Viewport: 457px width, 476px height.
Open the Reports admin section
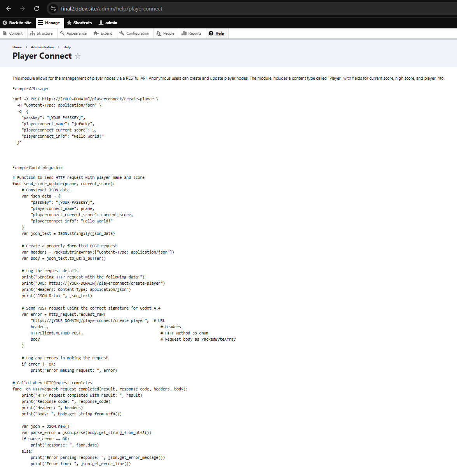(192, 33)
